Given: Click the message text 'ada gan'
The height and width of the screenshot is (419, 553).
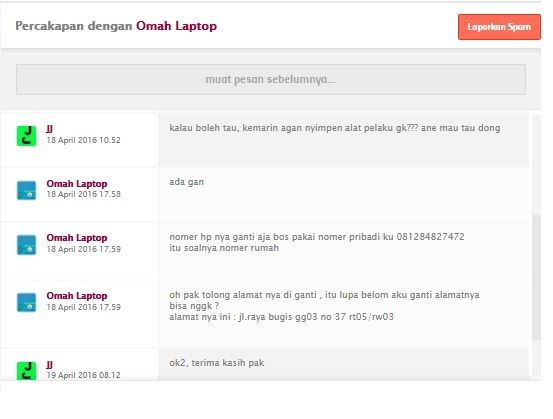Looking at the screenshot, I should click(x=187, y=182).
